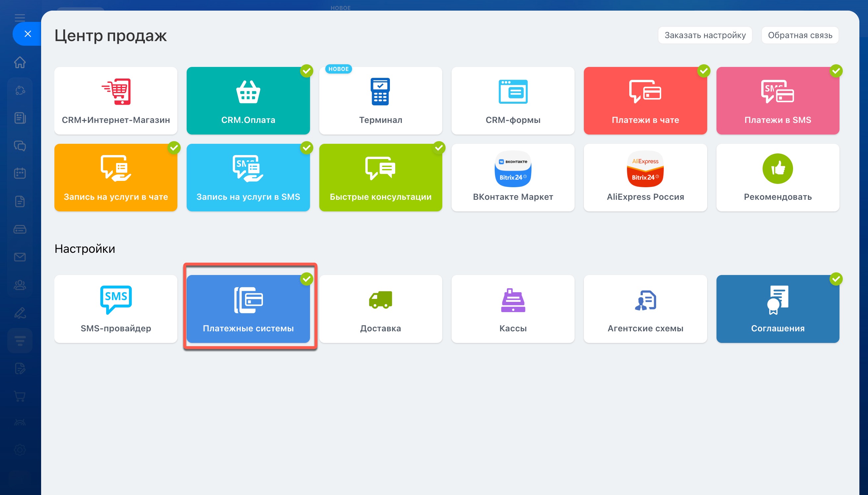Open the Платежные системы settings

point(248,309)
